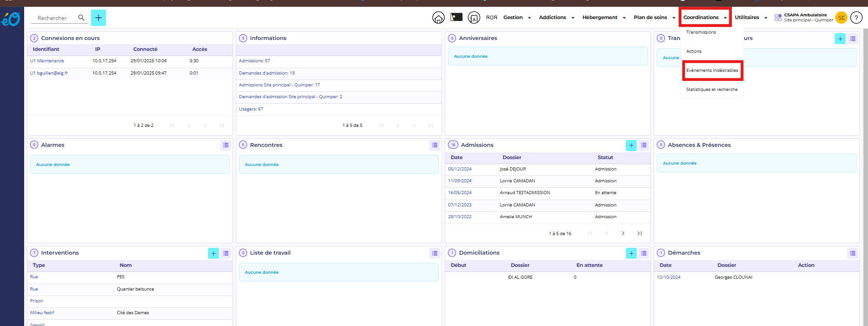The width and height of the screenshot is (868, 326).
Task: Open help via the question mark icon
Action: (856, 18)
